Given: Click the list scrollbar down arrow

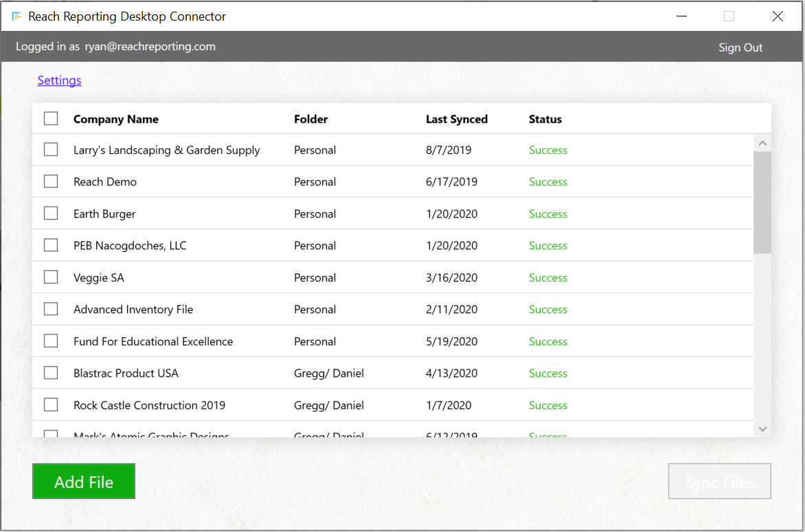Looking at the screenshot, I should pyautogui.click(x=762, y=429).
